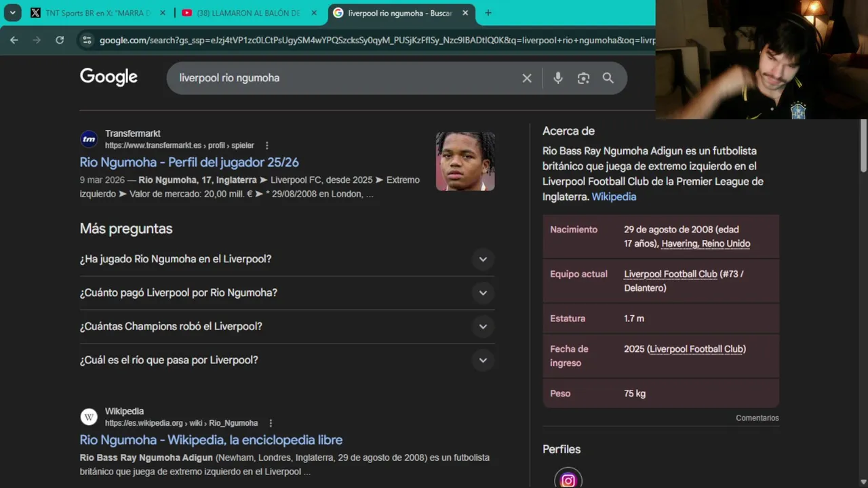Expand ¿Cuál es el río que pasa por Liverpool?
Image resolution: width=868 pixels, height=488 pixels.
click(287, 360)
